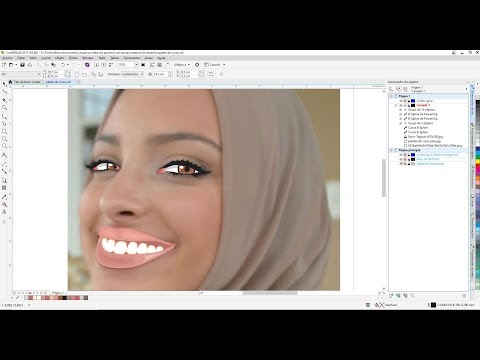The height and width of the screenshot is (360, 480).
Task: Select the Text tool
Action: click(4, 155)
